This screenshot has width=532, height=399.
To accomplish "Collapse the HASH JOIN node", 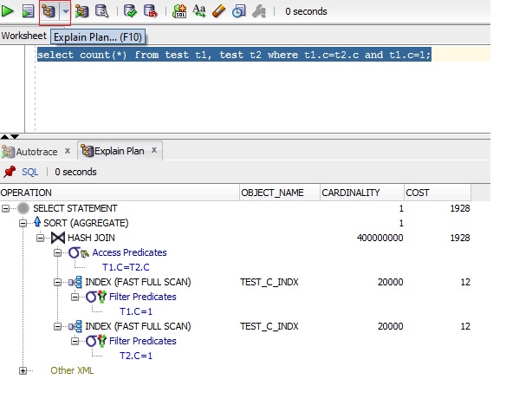I will tap(41, 238).
